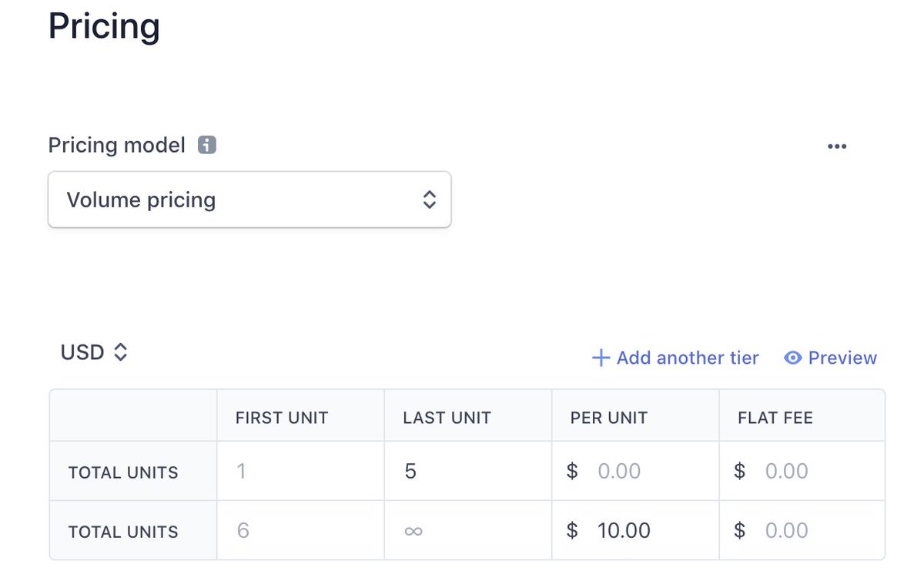924x588 pixels.
Task: Click the info icon beside Pricing model
Action: (x=206, y=145)
